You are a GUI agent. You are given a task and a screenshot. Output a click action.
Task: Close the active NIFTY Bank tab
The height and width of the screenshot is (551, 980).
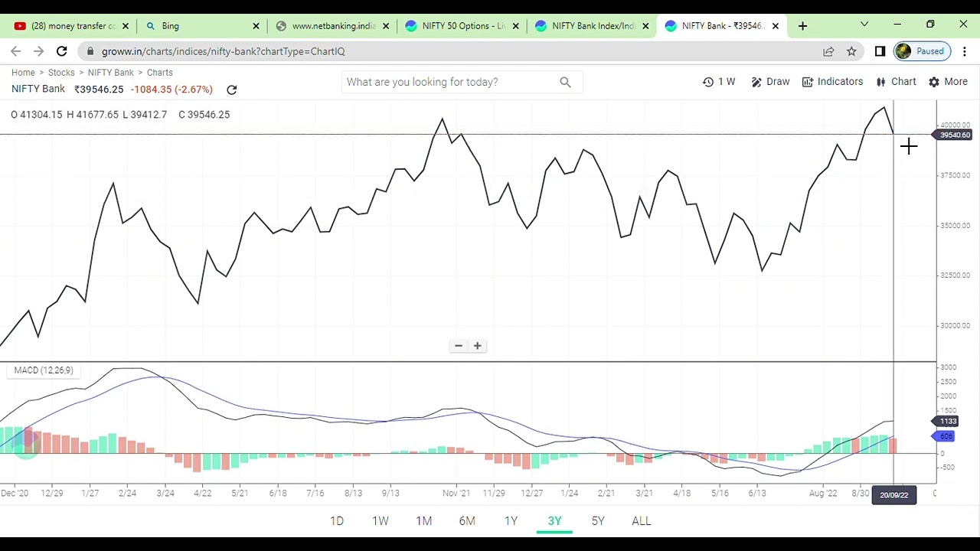[x=776, y=26]
